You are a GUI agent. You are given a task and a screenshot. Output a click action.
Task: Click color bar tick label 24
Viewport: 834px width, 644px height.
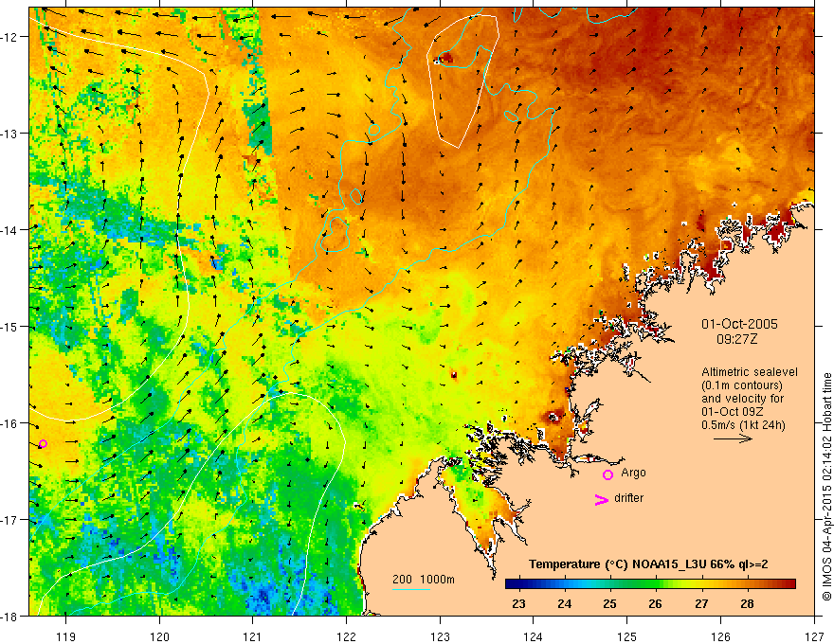coord(564,603)
